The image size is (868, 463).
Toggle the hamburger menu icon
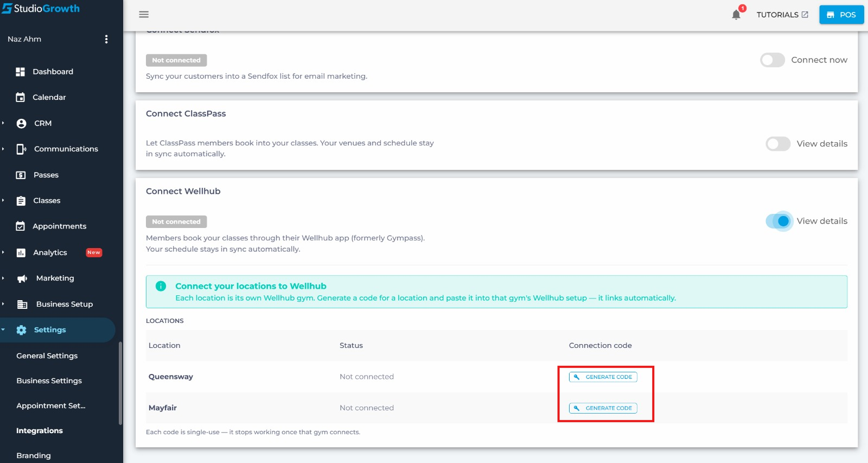(144, 15)
